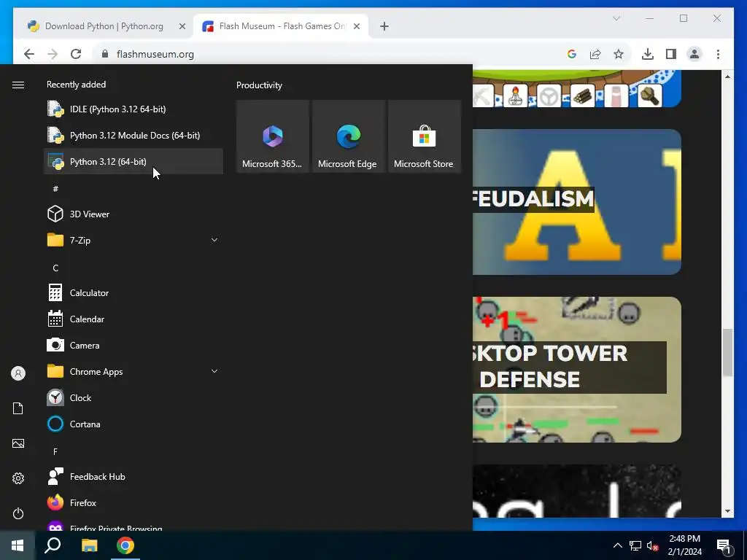Viewport: 747px width, 560px height.
Task: Click the Recently added heading
Action: [76, 85]
